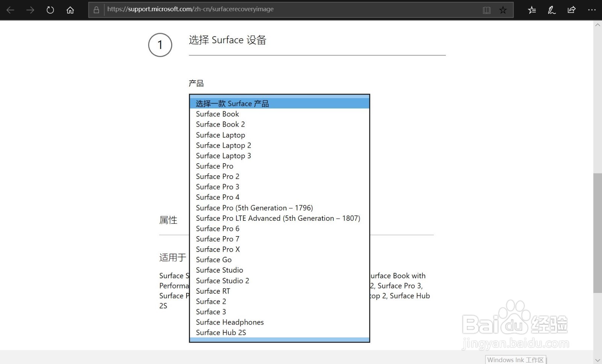Select Surface Pro LTE Advanced 1807
The height and width of the screenshot is (364, 602).
pyautogui.click(x=280, y=218)
